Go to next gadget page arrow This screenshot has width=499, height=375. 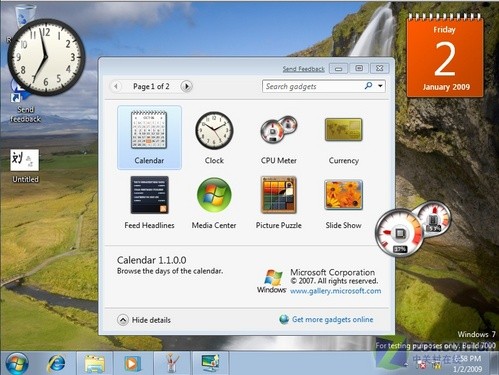pyautogui.click(x=187, y=86)
